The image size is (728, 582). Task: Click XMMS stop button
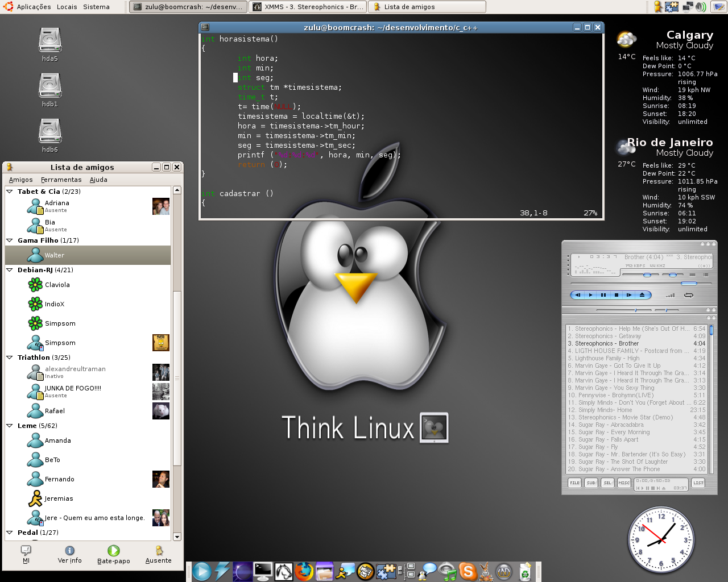[617, 295]
